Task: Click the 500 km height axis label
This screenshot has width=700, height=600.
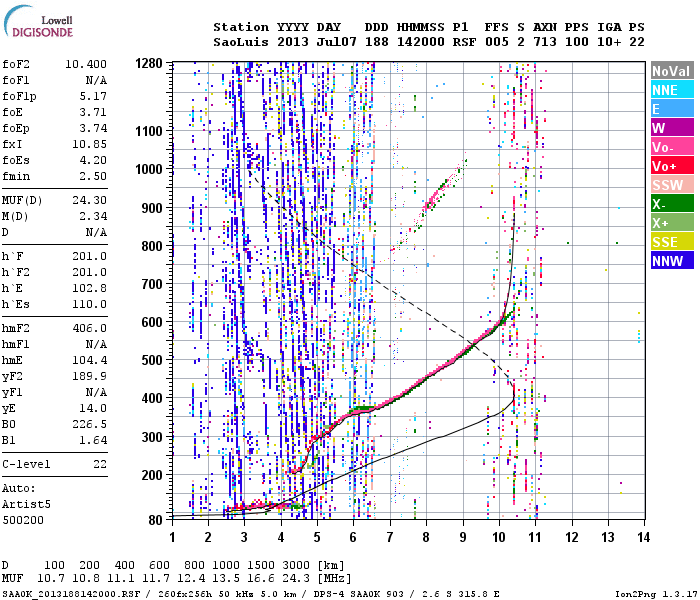Action: coord(152,360)
